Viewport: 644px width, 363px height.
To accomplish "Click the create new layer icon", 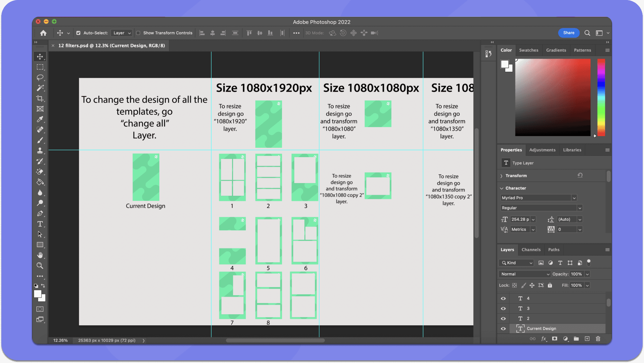I will click(587, 339).
